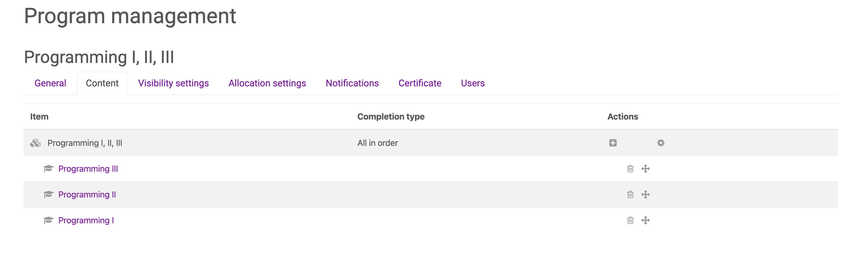Go to Allocation settings tab
Screen dimensions: 868x257
267,83
